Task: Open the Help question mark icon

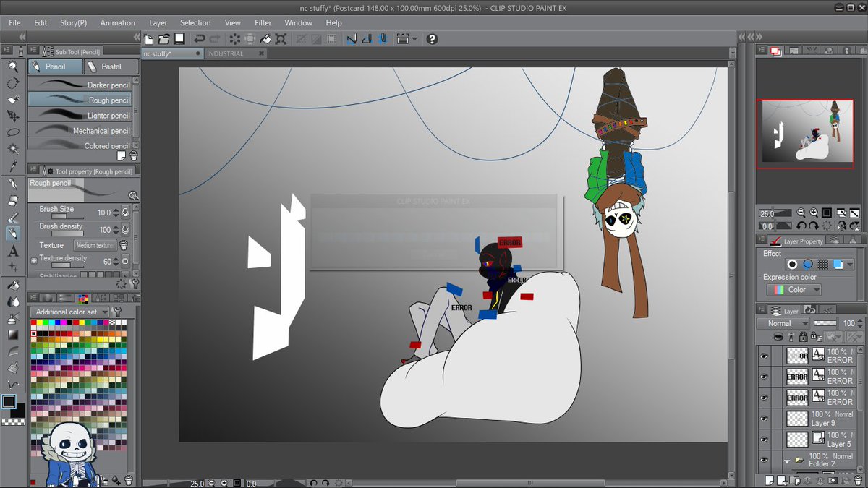Action: point(432,39)
